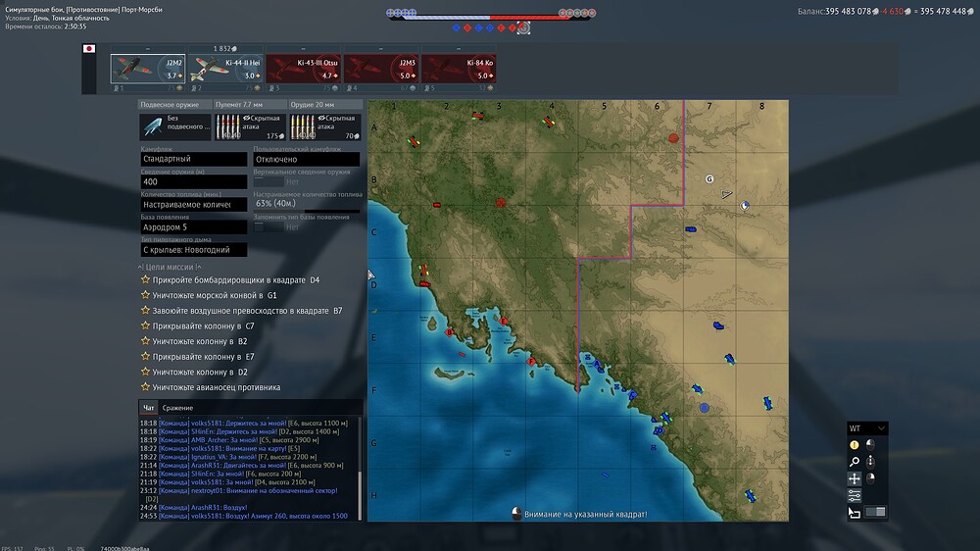Image resolution: width=980 pixels, height=551 pixels.
Task: Click chat message from Ignatius_VA
Action: [228, 457]
